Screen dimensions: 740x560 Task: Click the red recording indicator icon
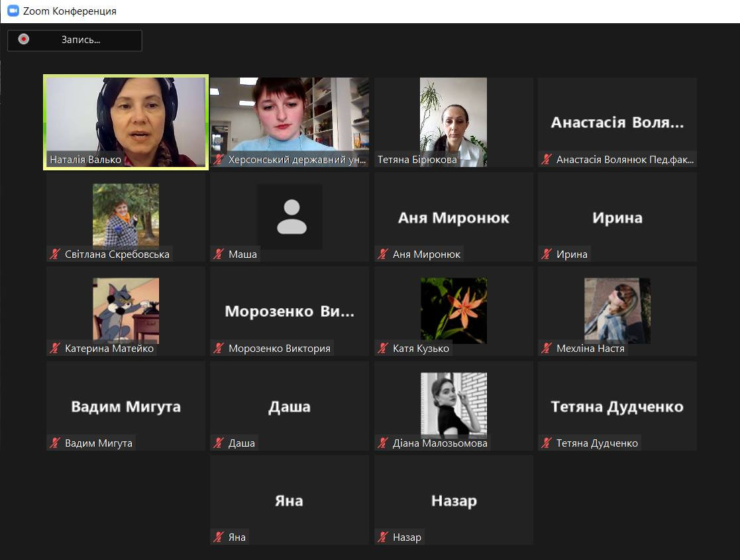click(x=24, y=39)
